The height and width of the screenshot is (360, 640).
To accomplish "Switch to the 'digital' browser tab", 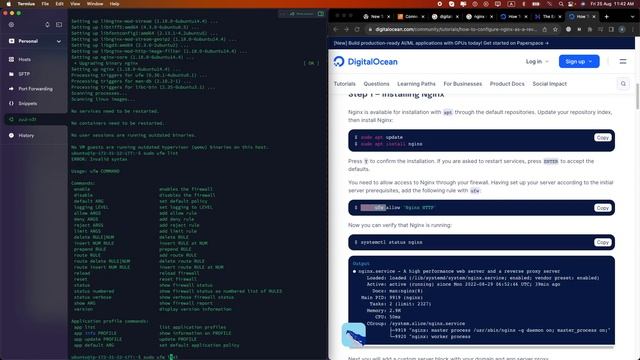I will pyautogui.click(x=445, y=17).
